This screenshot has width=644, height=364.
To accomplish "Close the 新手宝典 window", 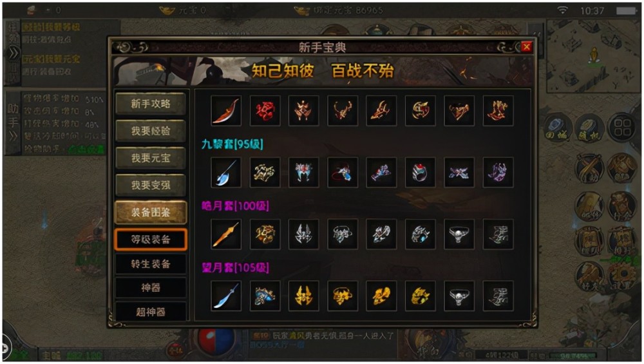I will click(527, 47).
